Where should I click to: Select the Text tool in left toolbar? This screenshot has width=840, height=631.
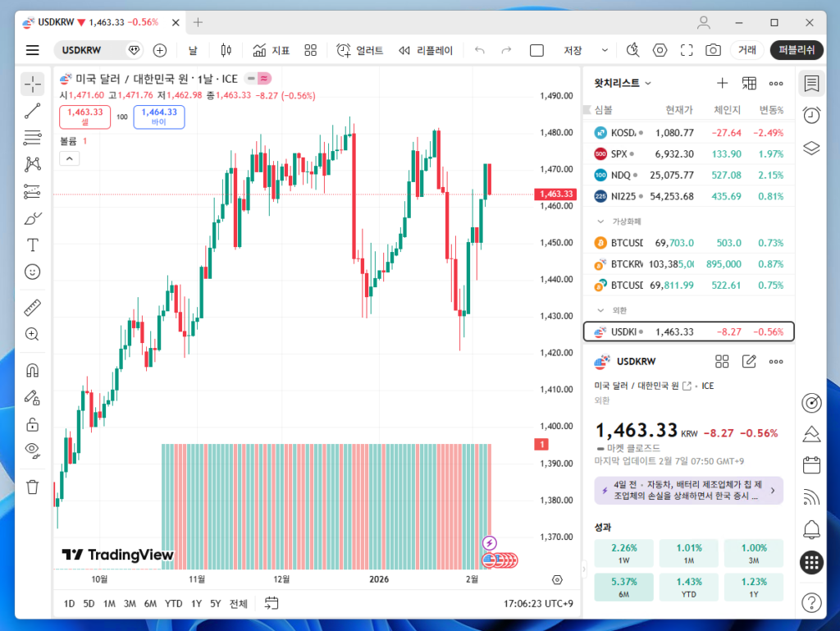pos(33,245)
